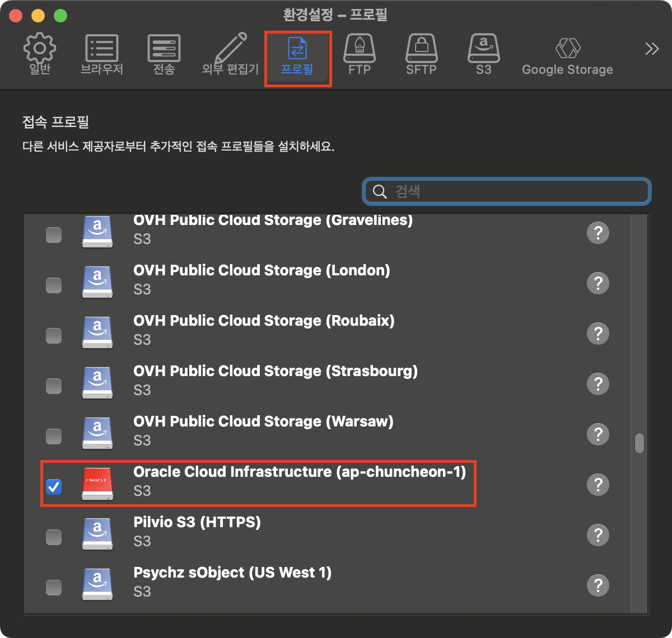672x638 pixels.
Task: Enable OVH Public Cloud Storage (London) profile
Action: click(54, 285)
